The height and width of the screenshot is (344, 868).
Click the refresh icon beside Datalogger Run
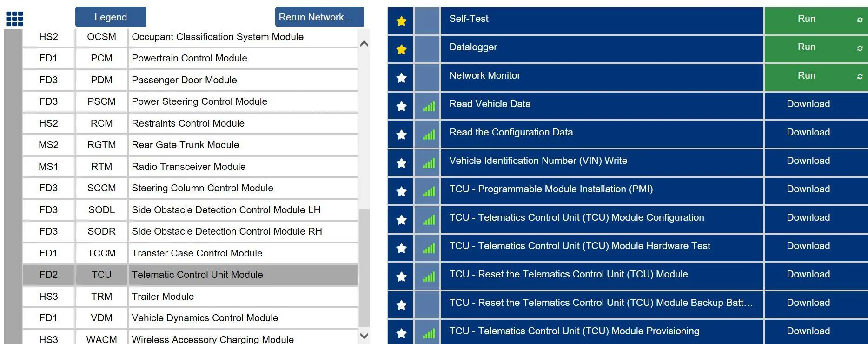(861, 47)
